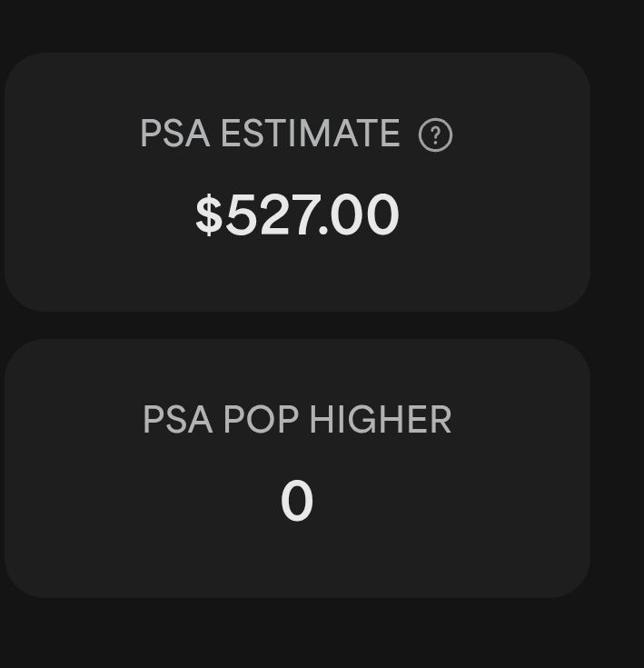This screenshot has width=644, height=668.
Task: Select the word POP in lower card
Action: 261,420
